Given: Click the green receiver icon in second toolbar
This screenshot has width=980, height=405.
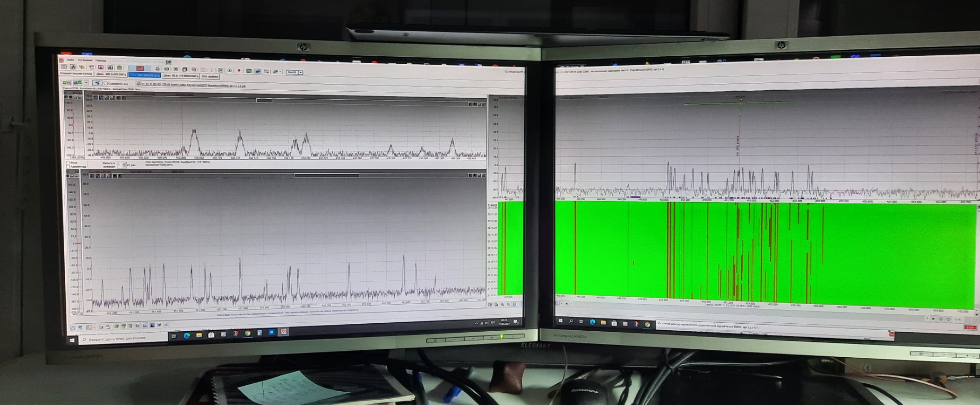Looking at the screenshot, I should pos(67,82).
